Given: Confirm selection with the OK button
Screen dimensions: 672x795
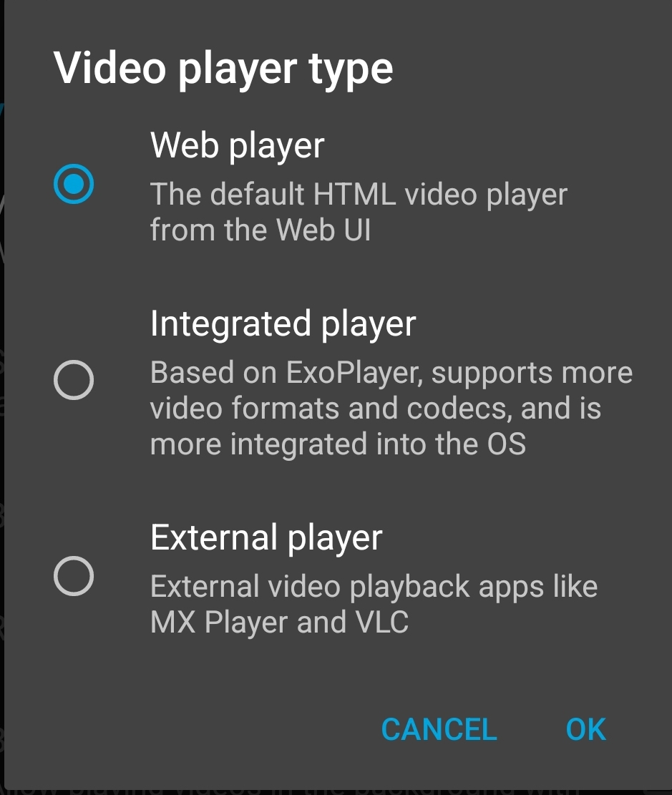Looking at the screenshot, I should point(586,730).
